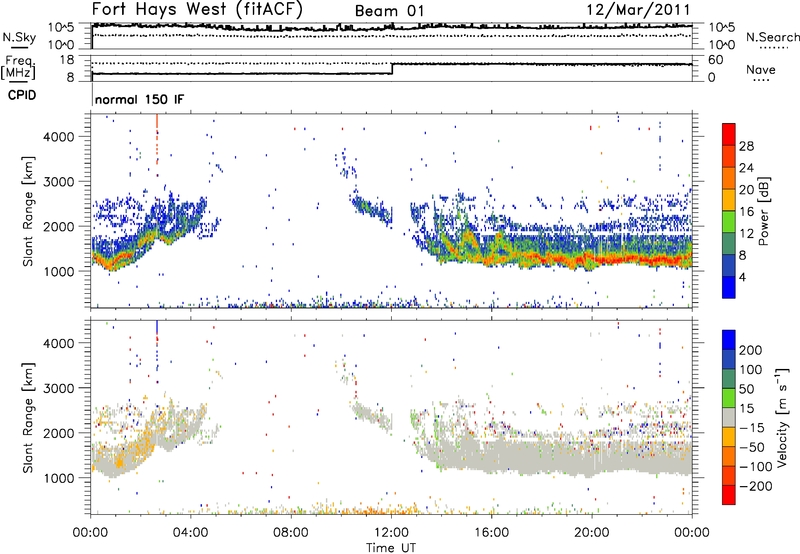Click the date '12/Mar/2011'
Viewport: 800px width, 554px height.
[638, 10]
